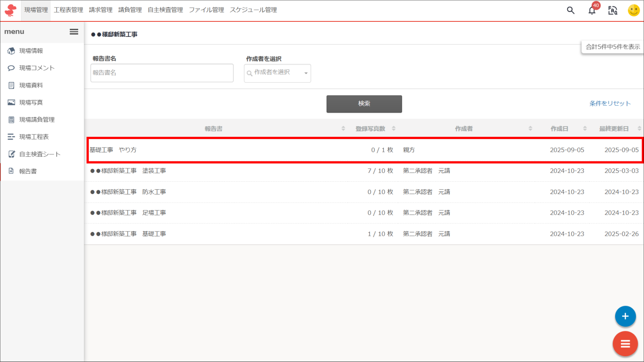Switch to スケジュール管理 tab

click(x=253, y=10)
